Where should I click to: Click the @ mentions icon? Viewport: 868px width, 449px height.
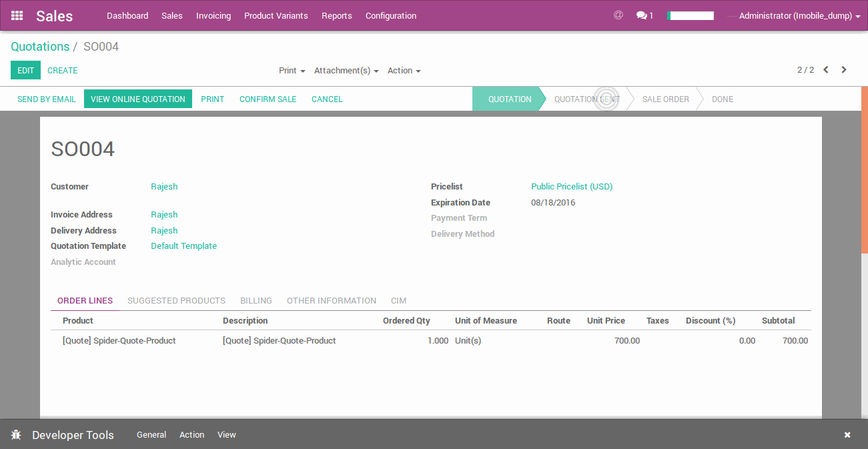[618, 15]
